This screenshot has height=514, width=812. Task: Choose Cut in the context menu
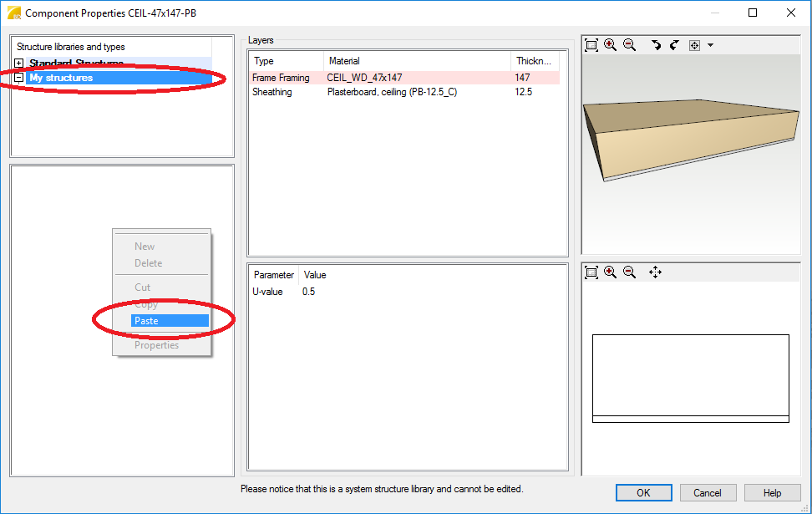click(x=142, y=287)
